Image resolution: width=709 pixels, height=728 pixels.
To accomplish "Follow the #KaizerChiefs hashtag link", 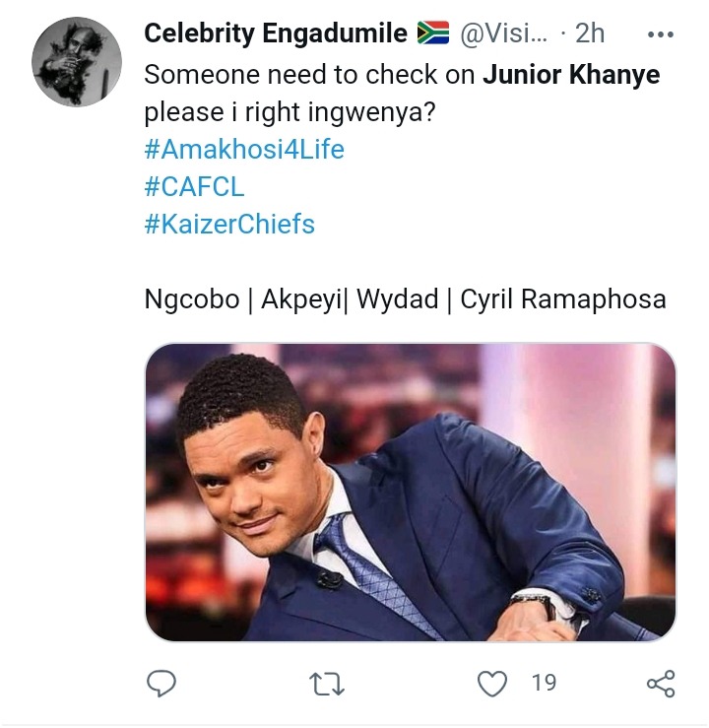I will tap(229, 224).
